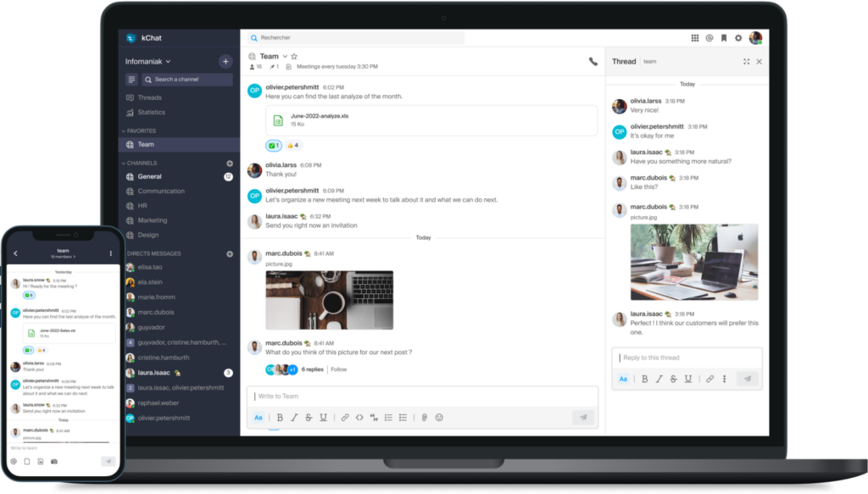
Task: Open recent mentions via the @ icon
Action: tap(709, 38)
